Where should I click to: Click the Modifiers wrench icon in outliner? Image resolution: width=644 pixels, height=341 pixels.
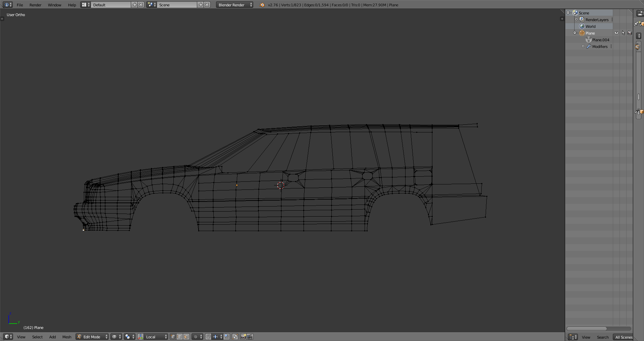[589, 47]
